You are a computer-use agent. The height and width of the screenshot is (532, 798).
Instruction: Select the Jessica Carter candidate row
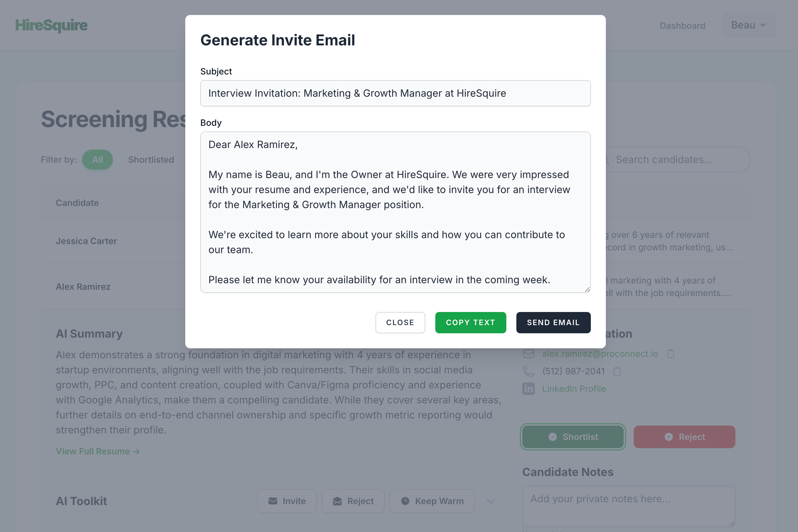[x=86, y=241]
